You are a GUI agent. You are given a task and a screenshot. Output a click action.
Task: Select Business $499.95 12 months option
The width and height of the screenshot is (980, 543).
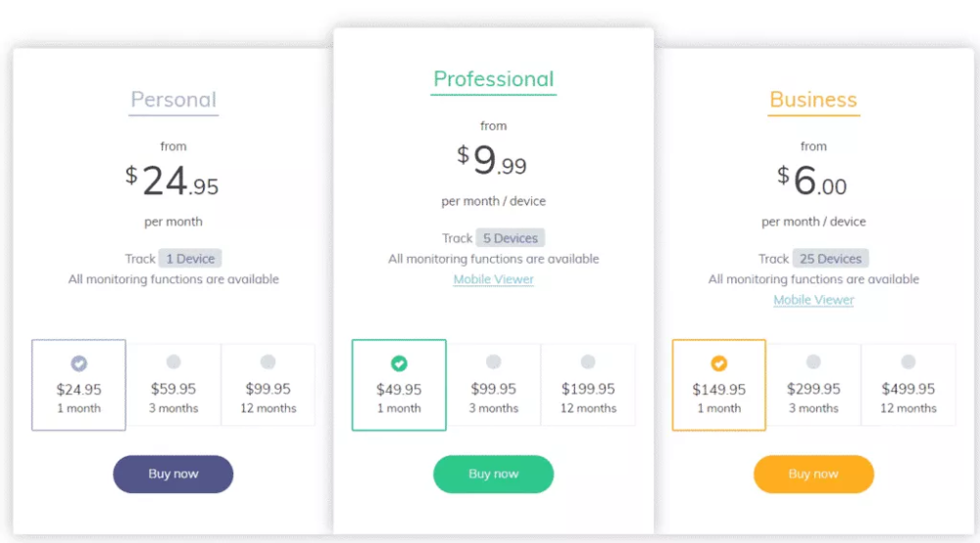point(908,385)
